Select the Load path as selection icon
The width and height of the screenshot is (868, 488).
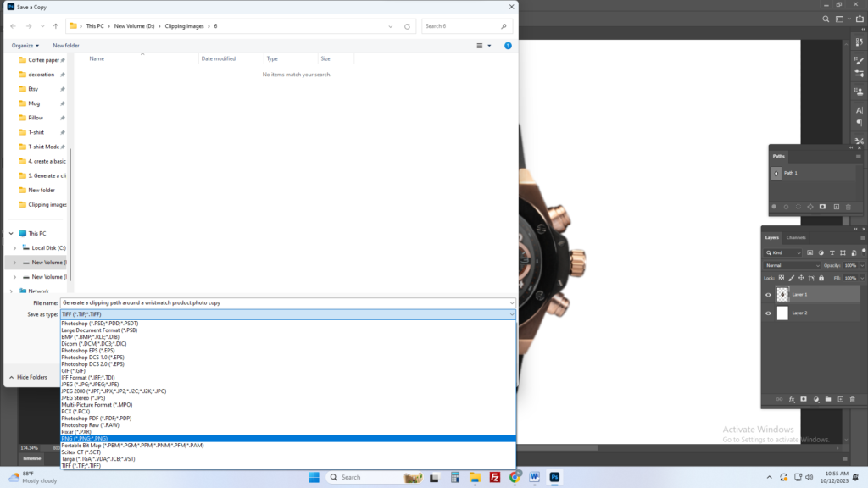(798, 207)
